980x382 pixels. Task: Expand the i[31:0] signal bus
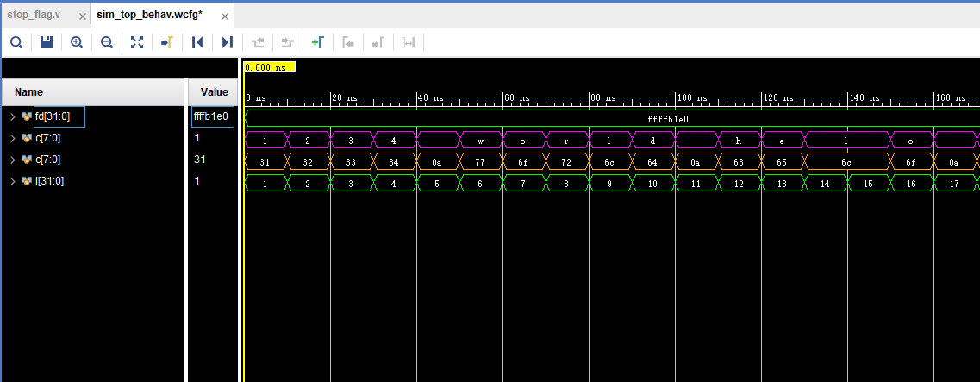[13, 181]
